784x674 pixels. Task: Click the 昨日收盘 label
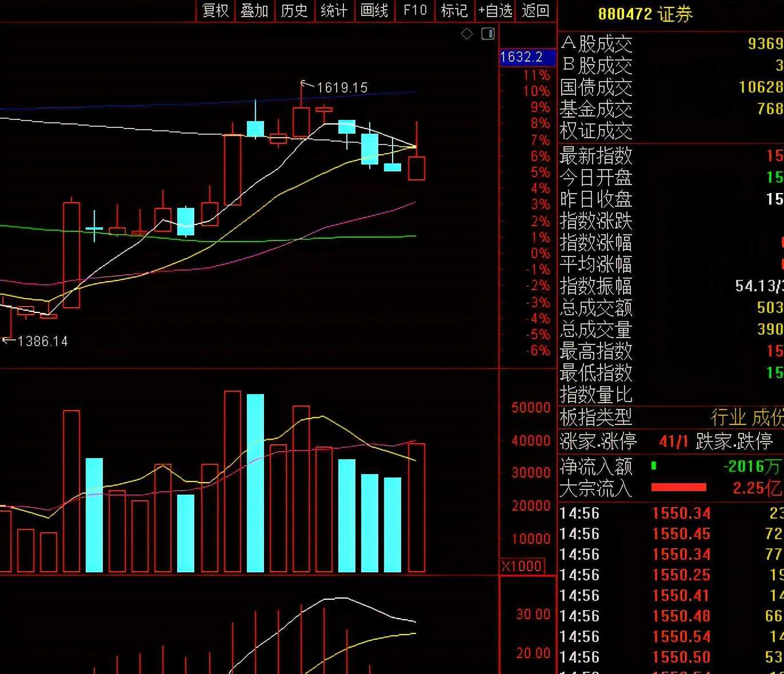pos(596,199)
